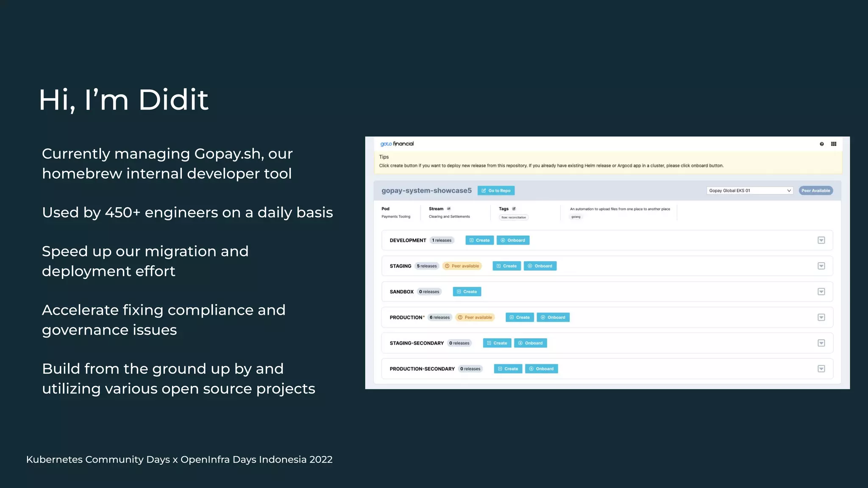The image size is (868, 488).
Task: Click Create in the SANDBOX row
Action: point(467,292)
